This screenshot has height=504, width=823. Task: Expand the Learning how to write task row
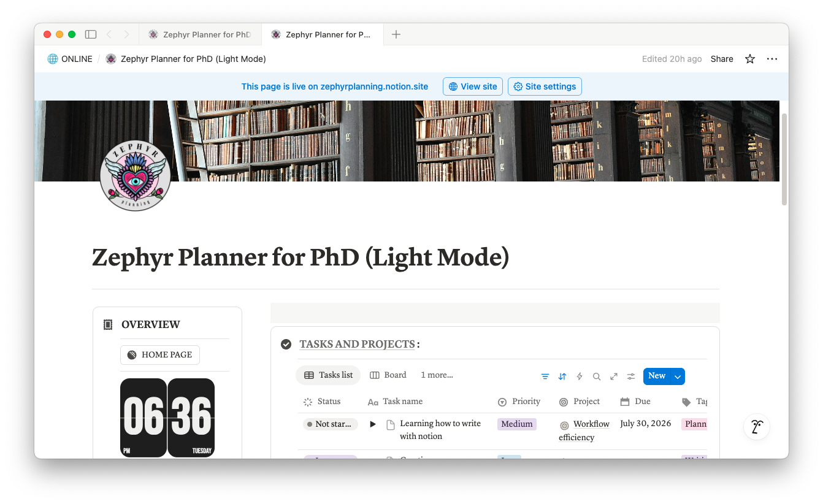point(372,424)
